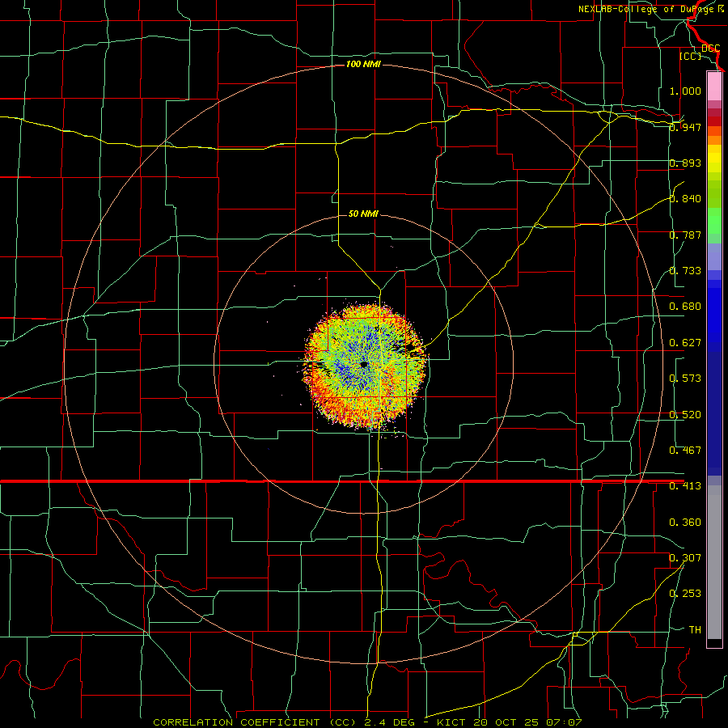Click the 0.787 scale label

coord(685,235)
